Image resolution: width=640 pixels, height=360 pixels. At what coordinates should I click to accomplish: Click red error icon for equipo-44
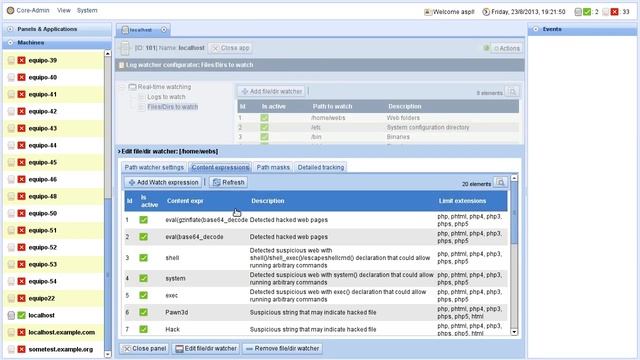tap(22, 145)
